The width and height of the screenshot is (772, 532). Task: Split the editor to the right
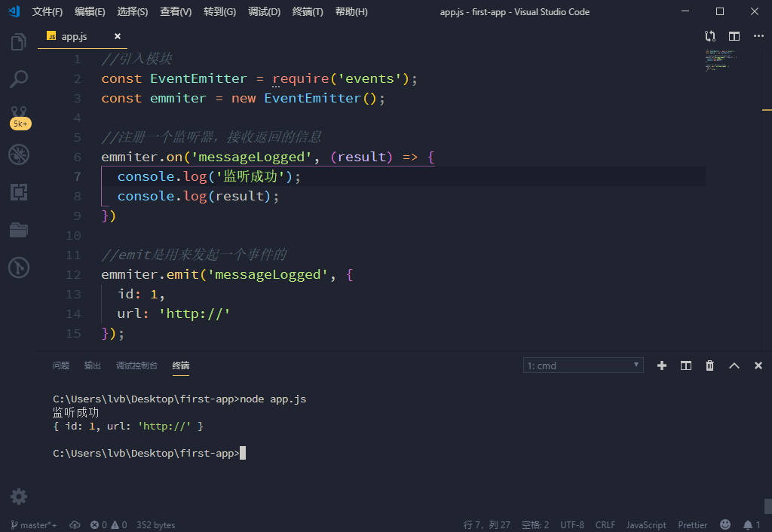tap(734, 36)
